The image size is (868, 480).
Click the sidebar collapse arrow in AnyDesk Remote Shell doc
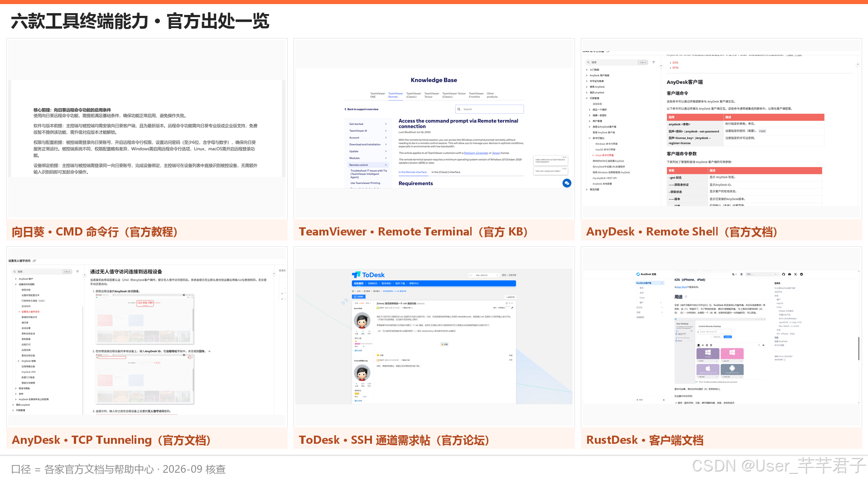tap(661, 66)
